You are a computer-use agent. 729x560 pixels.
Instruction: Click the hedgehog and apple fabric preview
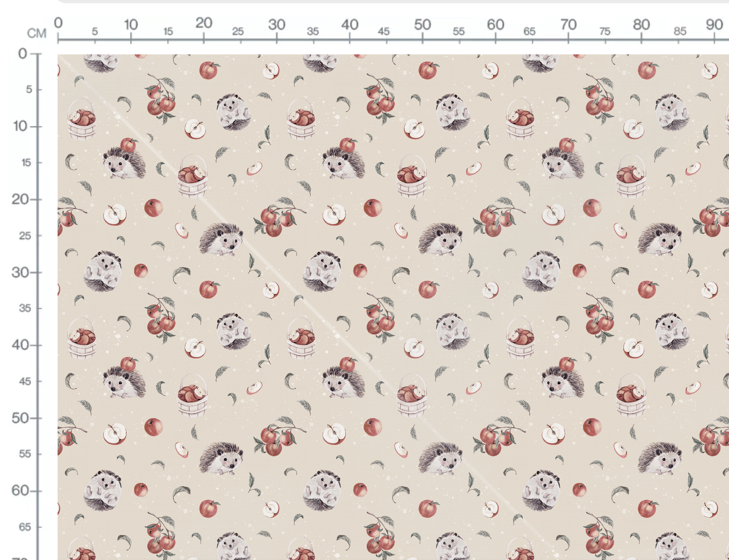393,307
